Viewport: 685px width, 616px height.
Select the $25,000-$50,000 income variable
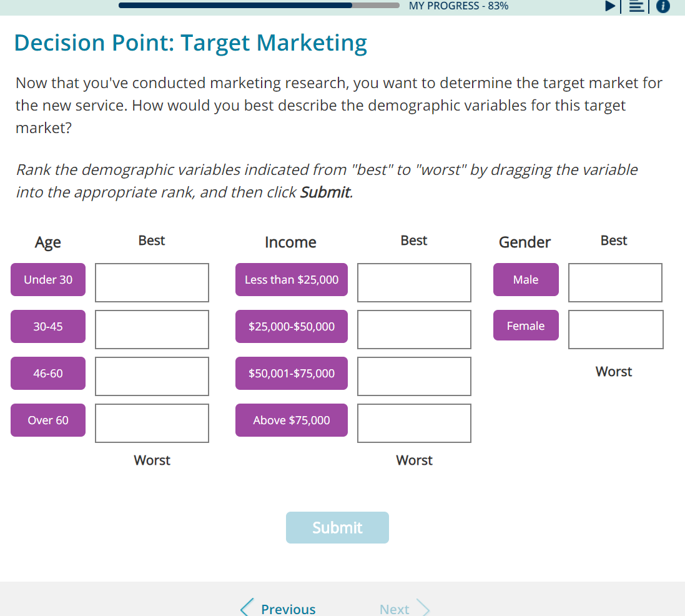291,326
